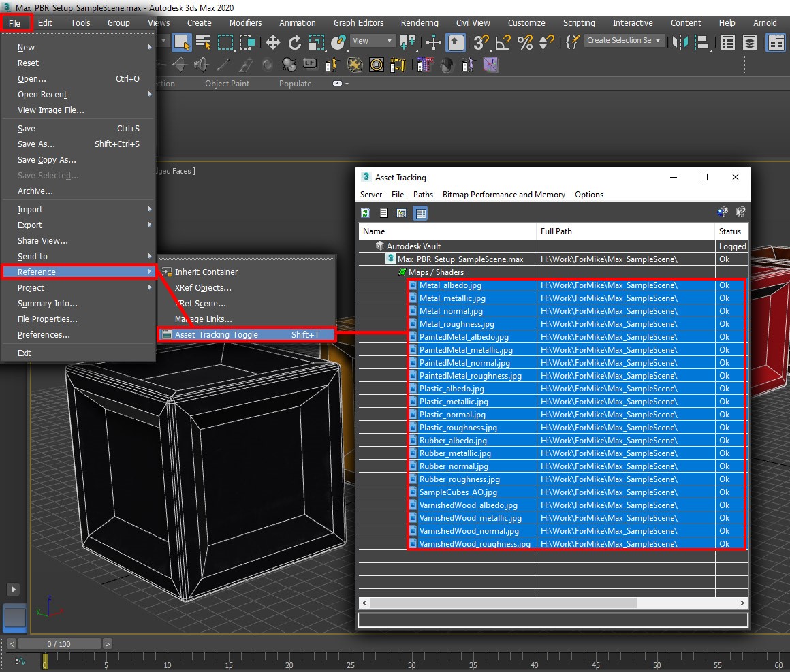The width and height of the screenshot is (790, 672).
Task: Select the Select and Move tool
Action: point(272,41)
